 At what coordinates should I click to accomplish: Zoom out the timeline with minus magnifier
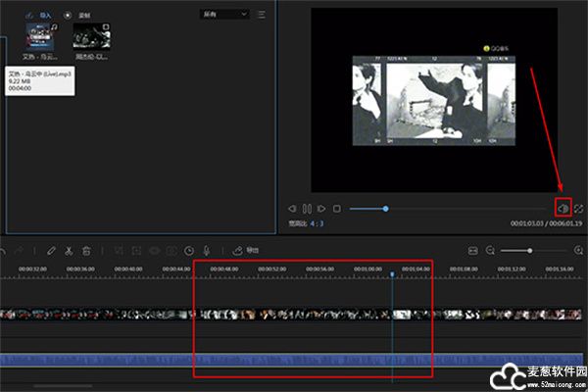tap(490, 251)
